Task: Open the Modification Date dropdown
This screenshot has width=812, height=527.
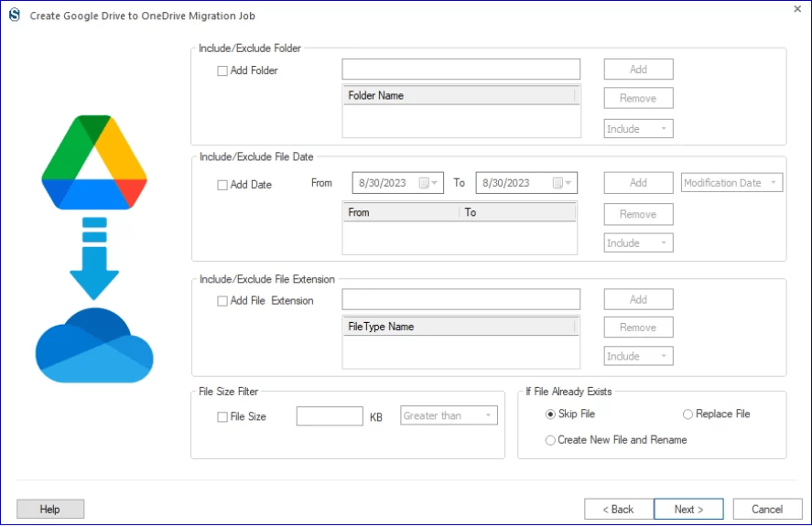Action: coord(731,183)
